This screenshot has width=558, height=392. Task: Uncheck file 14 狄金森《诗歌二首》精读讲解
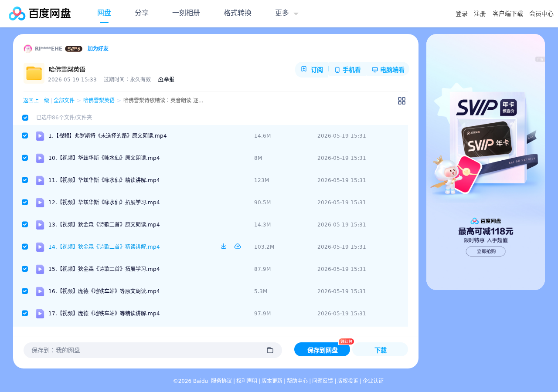(25, 247)
